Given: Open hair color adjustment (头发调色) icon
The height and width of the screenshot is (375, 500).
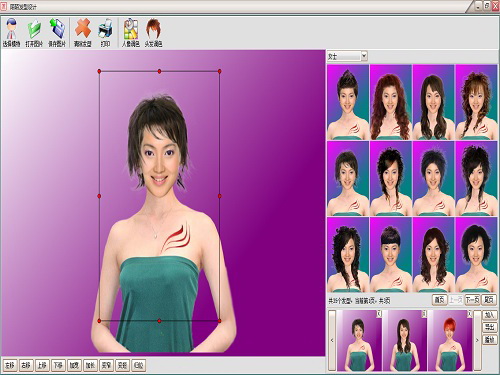Looking at the screenshot, I should click(153, 32).
